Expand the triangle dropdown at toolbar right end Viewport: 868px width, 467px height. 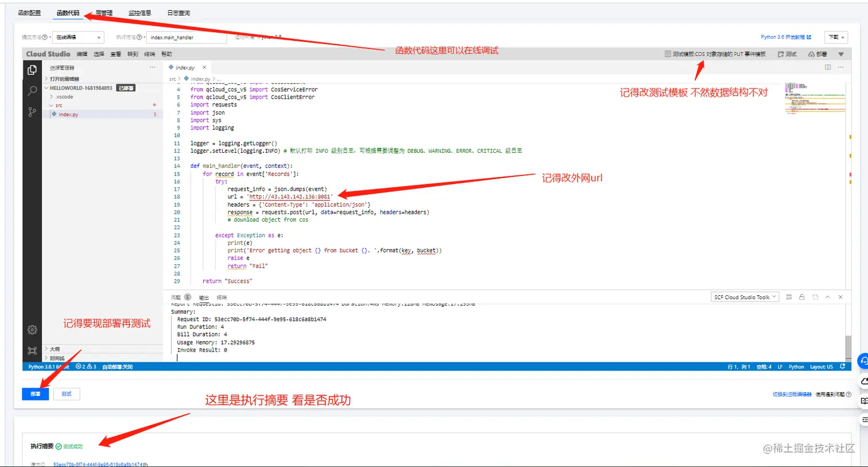841,54
